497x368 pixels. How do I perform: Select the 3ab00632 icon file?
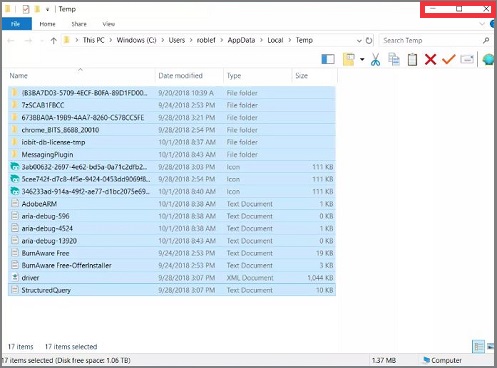tap(172, 167)
